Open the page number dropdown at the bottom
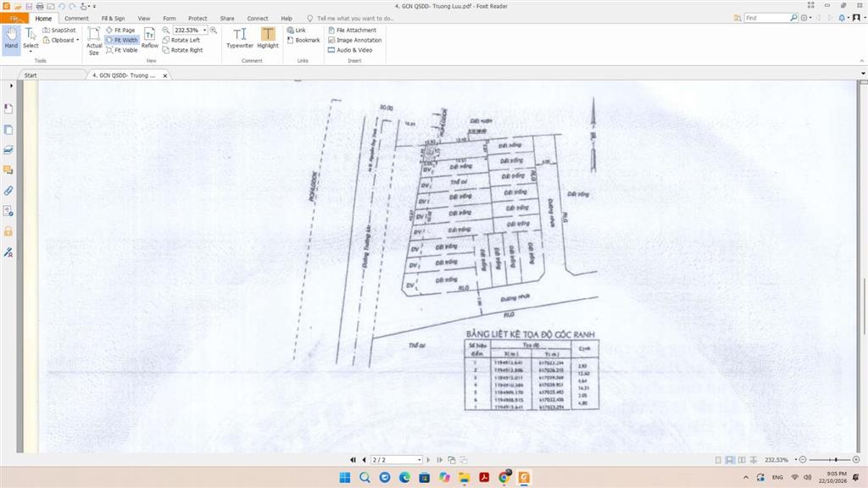 click(x=419, y=460)
